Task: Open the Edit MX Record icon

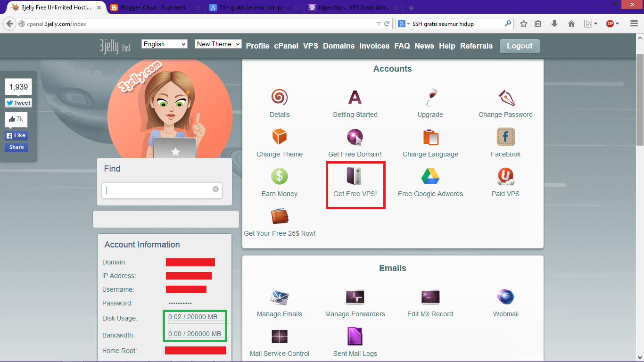Action: 430,297
